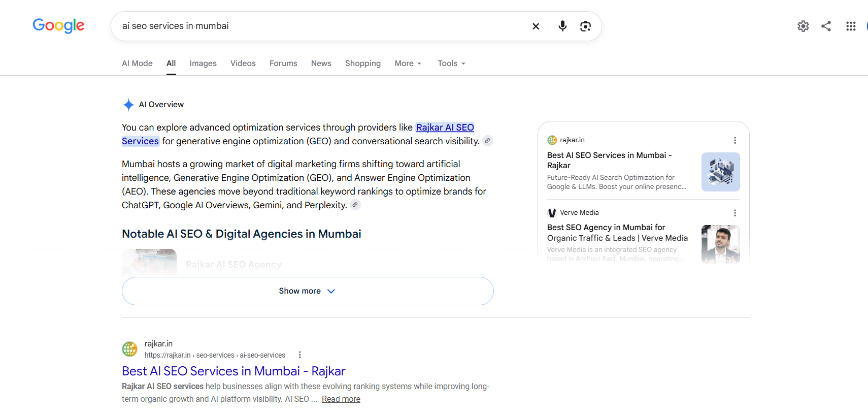Open Best AI SEO Services card title
The height and width of the screenshot is (415, 868).
(x=610, y=161)
